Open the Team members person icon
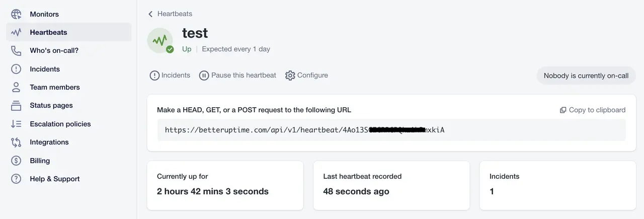 (16, 87)
